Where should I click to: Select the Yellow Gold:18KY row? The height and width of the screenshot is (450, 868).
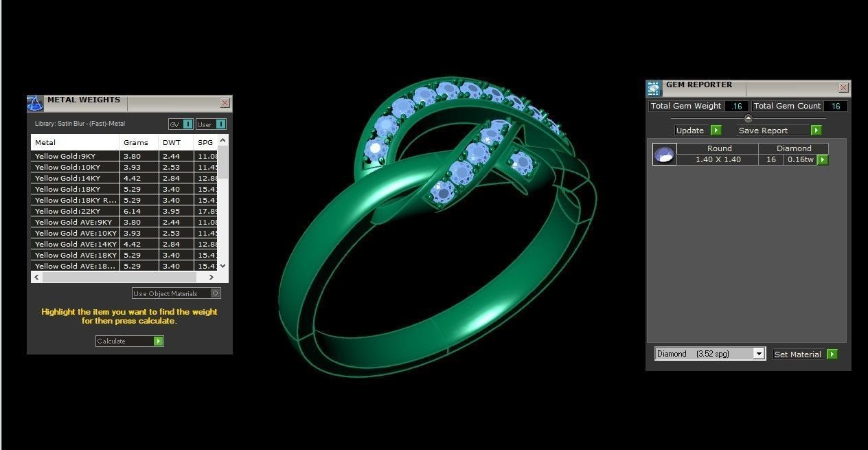(125, 189)
